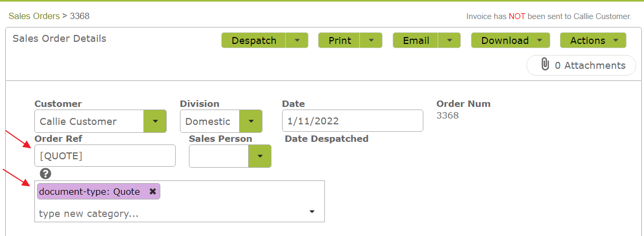Click the Date input field
Viewport: 644px width, 236px height.
coord(352,121)
